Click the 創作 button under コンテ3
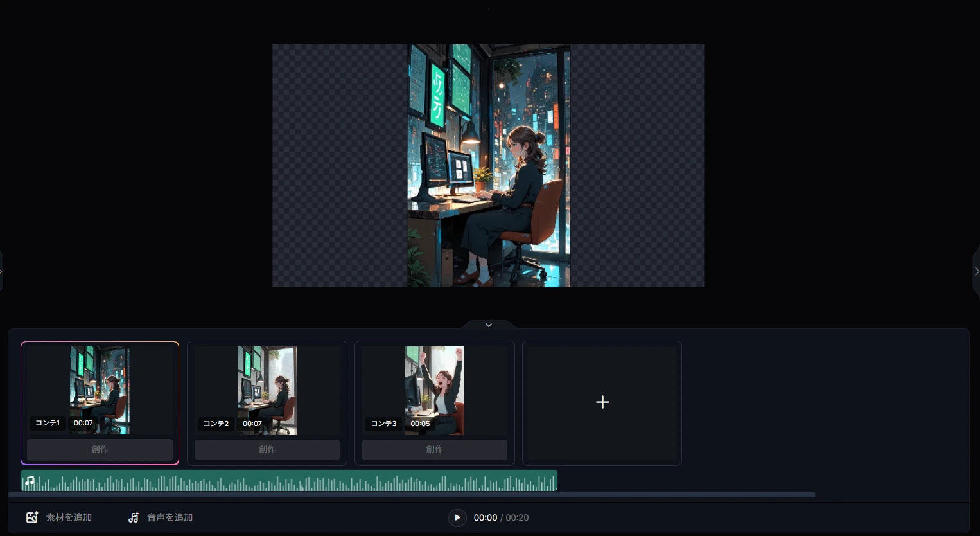This screenshot has height=536, width=980. click(434, 449)
